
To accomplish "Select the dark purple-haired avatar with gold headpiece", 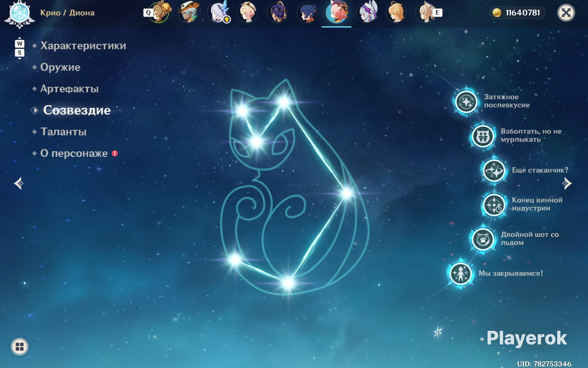I will click(x=278, y=13).
